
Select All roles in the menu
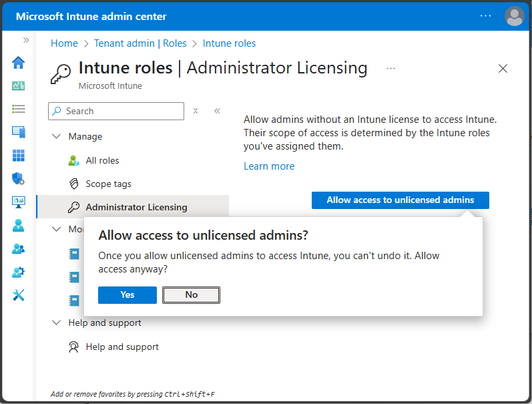click(x=102, y=160)
